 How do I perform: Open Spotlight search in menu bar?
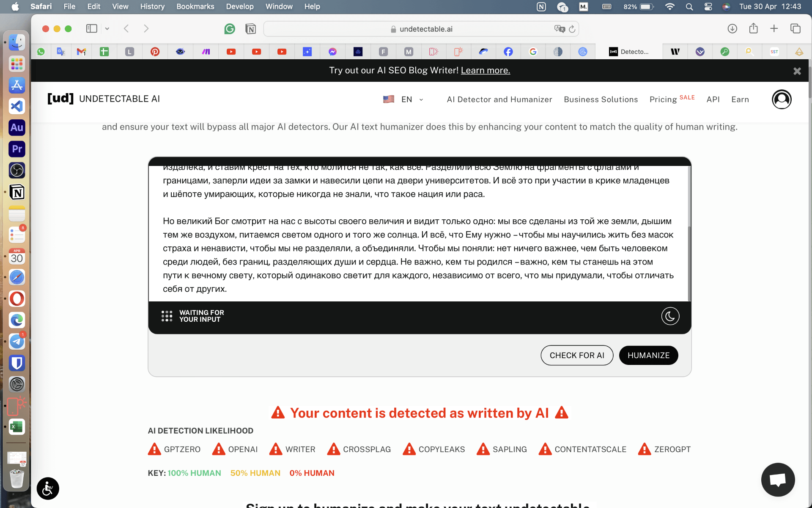pyautogui.click(x=689, y=7)
